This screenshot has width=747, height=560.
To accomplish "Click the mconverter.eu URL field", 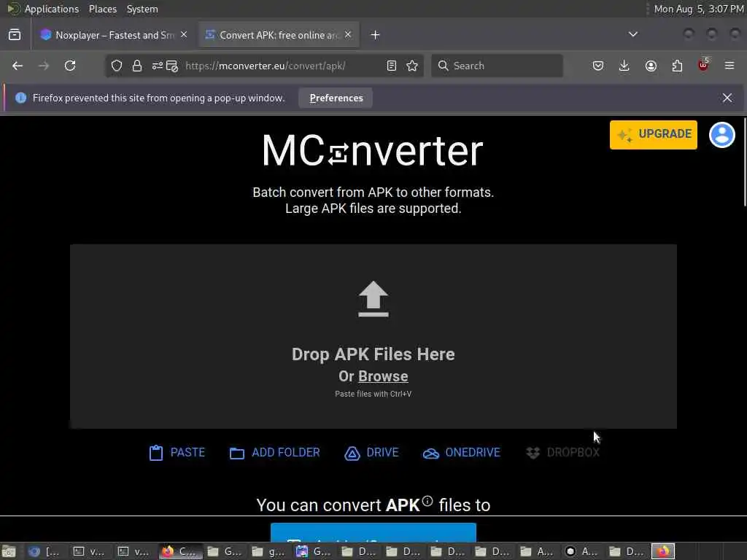I will 266,66.
